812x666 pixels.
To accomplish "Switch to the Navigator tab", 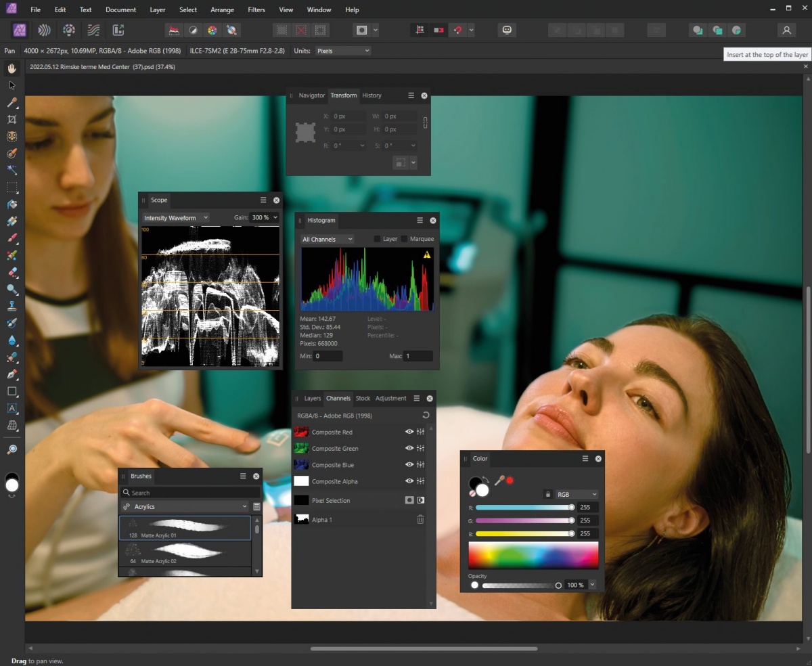I will click(312, 95).
